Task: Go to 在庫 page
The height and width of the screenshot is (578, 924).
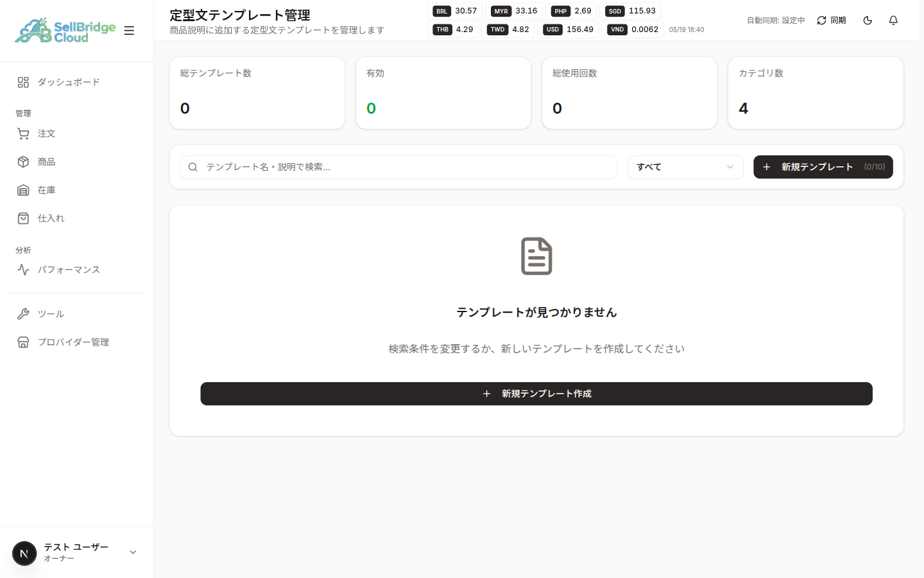Action: (77, 190)
